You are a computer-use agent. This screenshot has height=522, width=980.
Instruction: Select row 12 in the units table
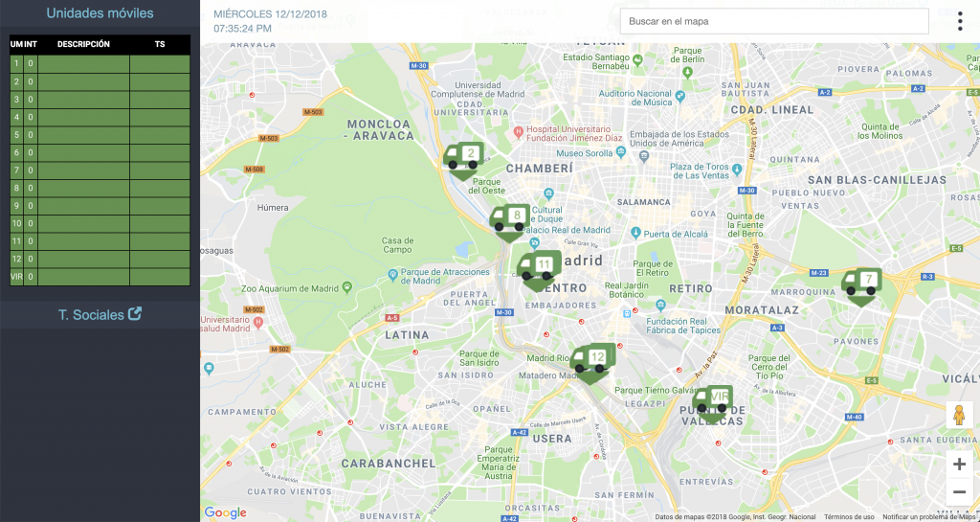click(x=100, y=259)
